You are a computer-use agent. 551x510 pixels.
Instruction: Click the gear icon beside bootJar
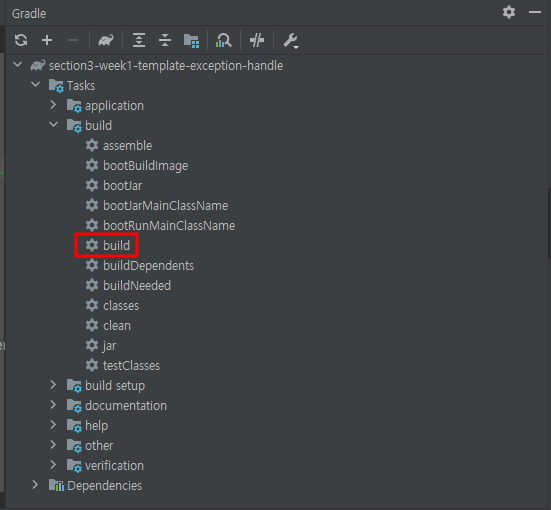92,185
